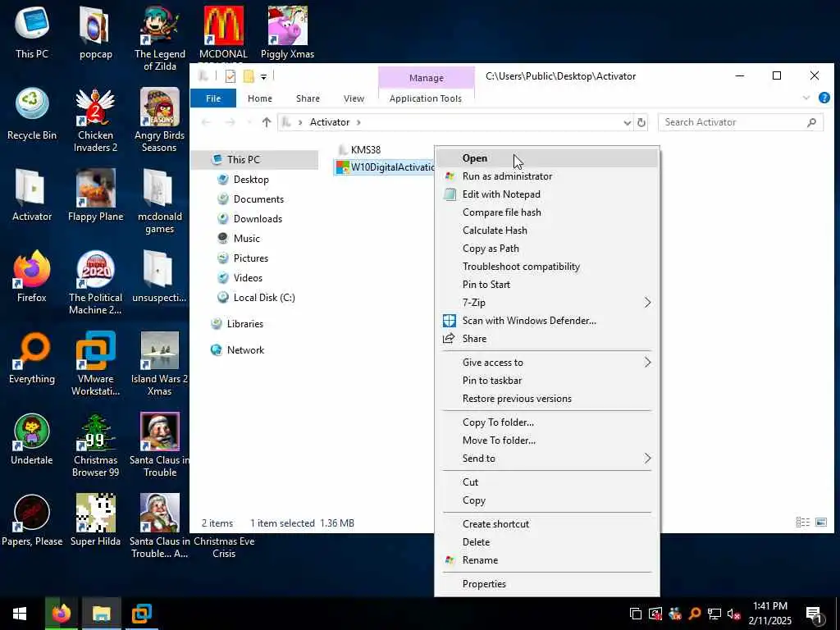Open the View ribbon tab
The height and width of the screenshot is (630, 840).
[x=354, y=98]
